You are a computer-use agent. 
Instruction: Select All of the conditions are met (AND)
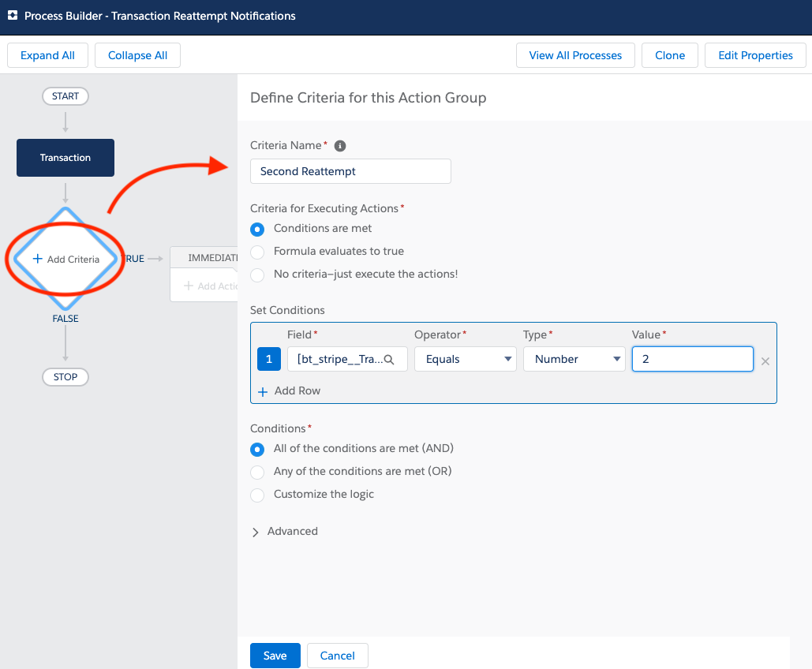pos(257,449)
